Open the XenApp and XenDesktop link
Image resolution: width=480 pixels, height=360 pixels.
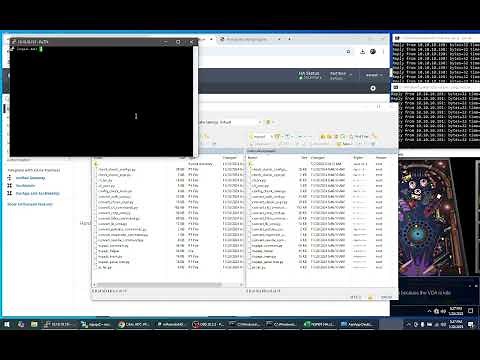point(38,193)
